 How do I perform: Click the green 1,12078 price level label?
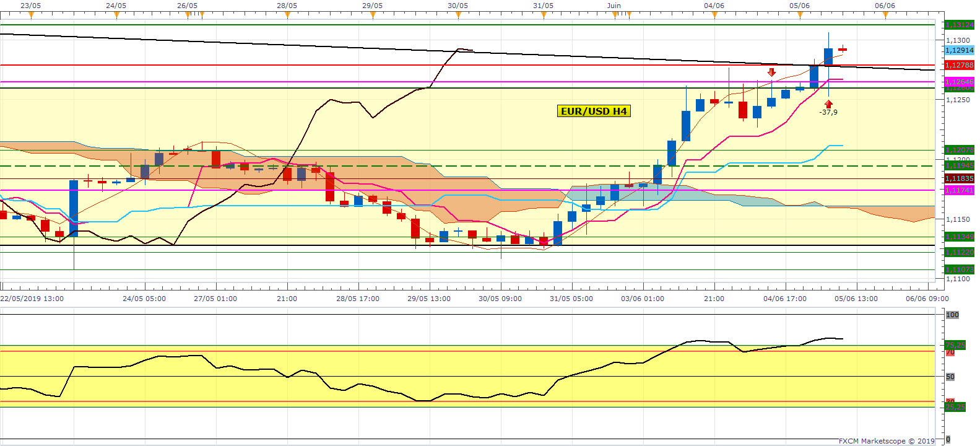pos(960,150)
